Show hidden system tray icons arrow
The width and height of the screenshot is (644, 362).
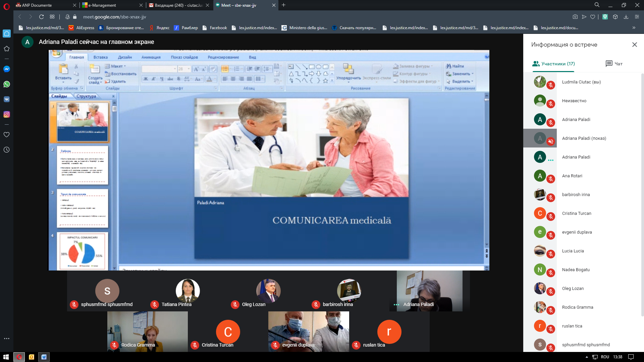click(587, 357)
